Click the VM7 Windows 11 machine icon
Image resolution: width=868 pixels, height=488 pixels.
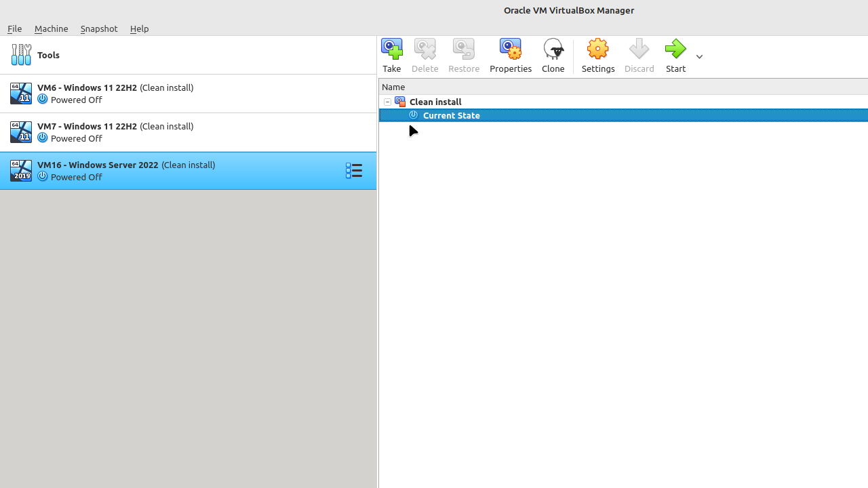tap(21, 132)
